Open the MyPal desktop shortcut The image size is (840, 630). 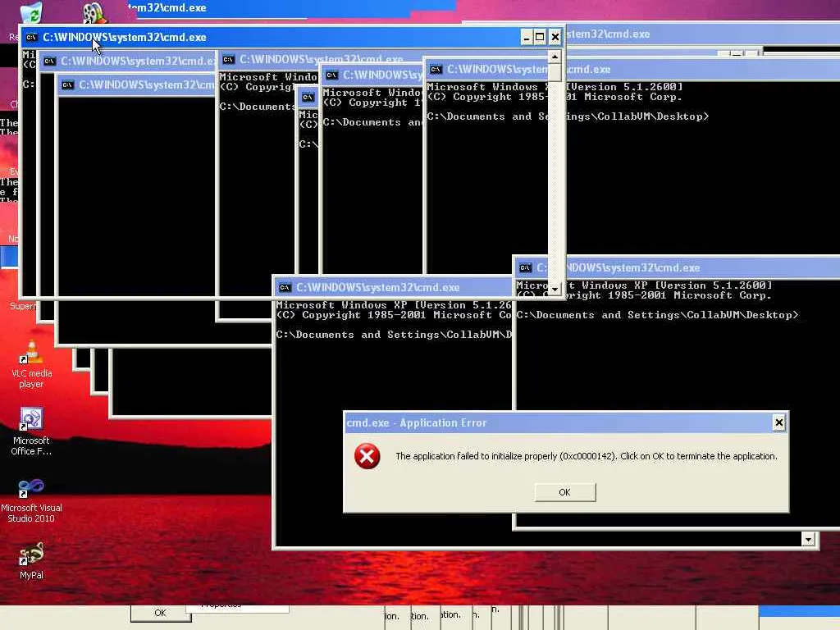click(x=31, y=560)
